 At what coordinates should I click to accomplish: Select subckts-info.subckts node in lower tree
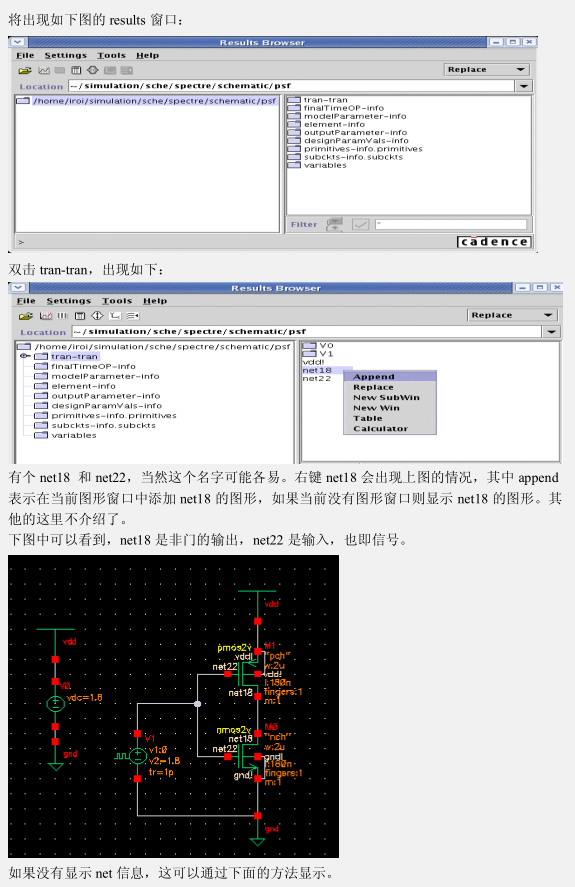point(104,425)
